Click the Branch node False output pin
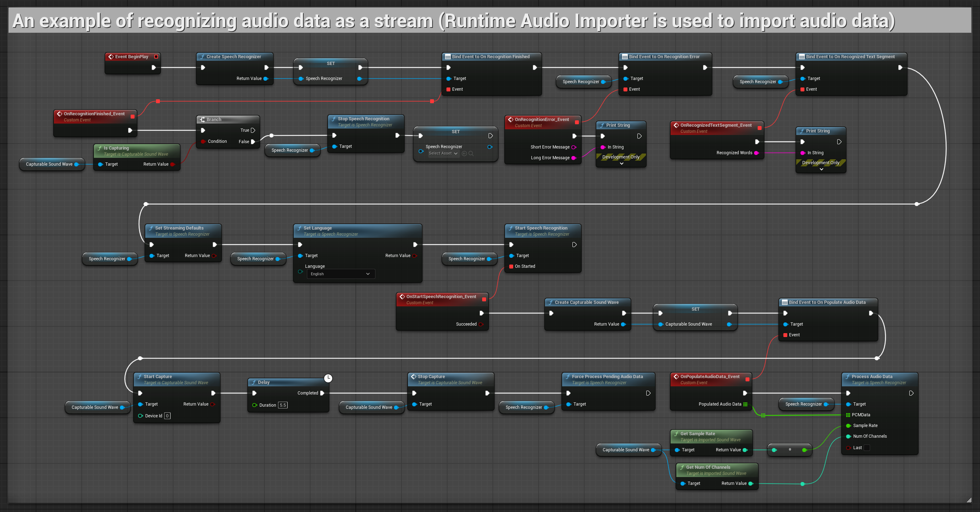 tap(253, 142)
